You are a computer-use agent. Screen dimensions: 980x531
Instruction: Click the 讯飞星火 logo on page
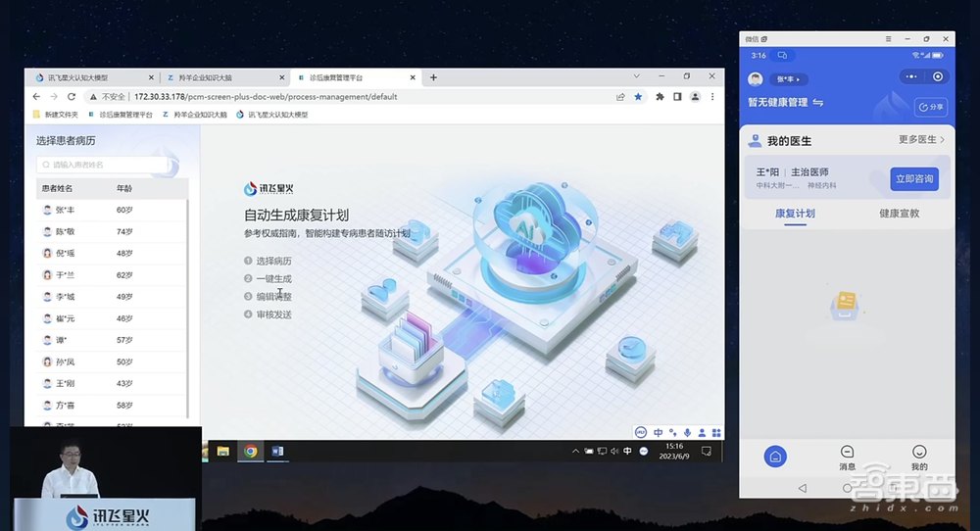[269, 189]
